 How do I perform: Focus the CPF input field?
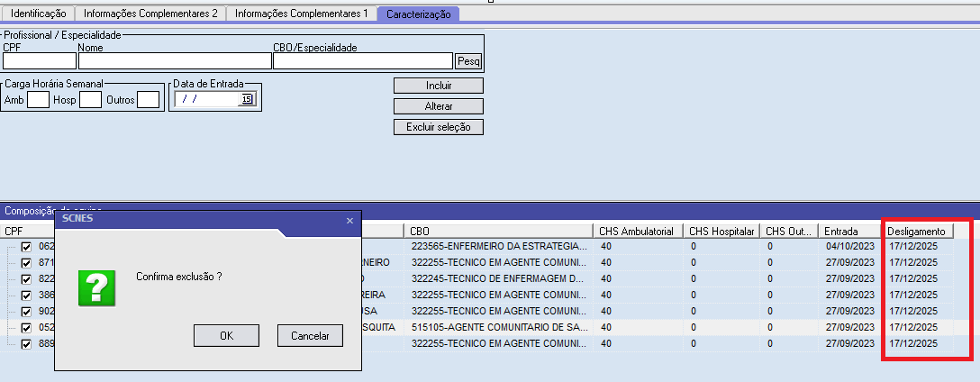39,61
